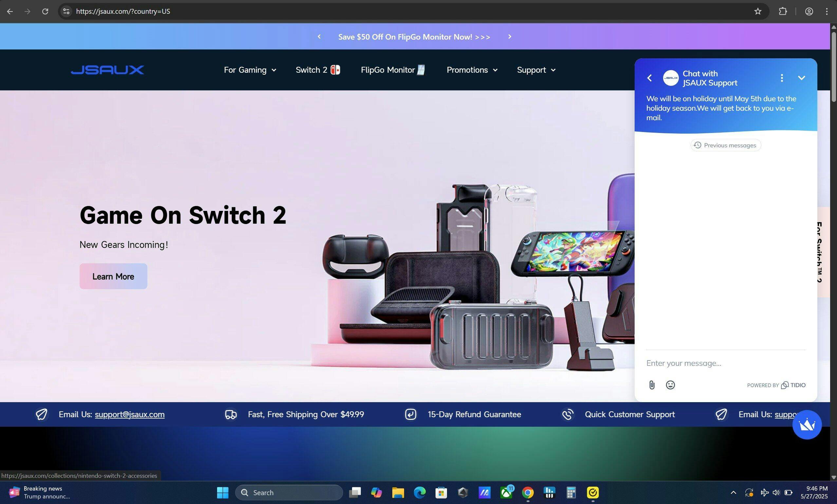Image resolution: width=837 pixels, height=504 pixels.
Task: Load Previous messages in the chat
Action: pyautogui.click(x=726, y=145)
